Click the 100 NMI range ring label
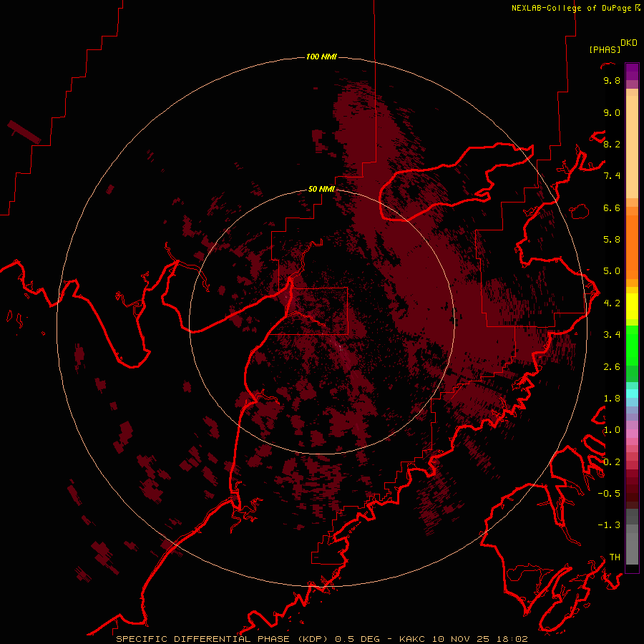This screenshot has height=644, width=644. [x=321, y=57]
